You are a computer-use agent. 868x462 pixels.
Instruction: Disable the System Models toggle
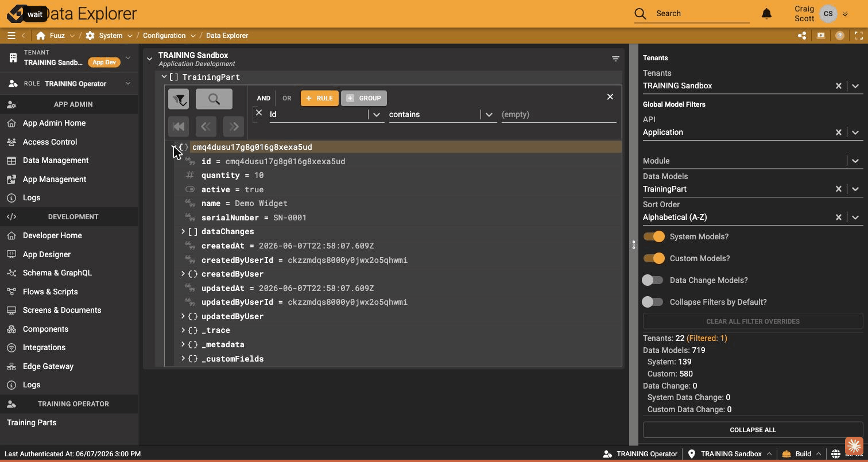tap(653, 236)
